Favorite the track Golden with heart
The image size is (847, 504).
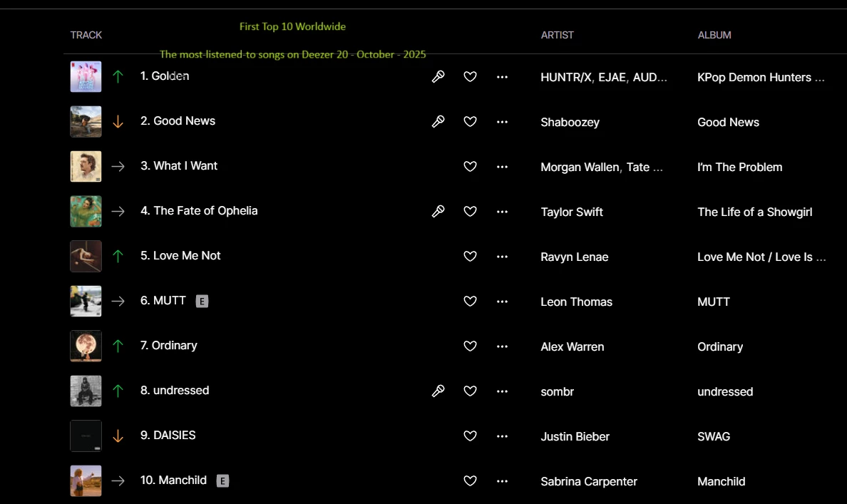pos(470,76)
